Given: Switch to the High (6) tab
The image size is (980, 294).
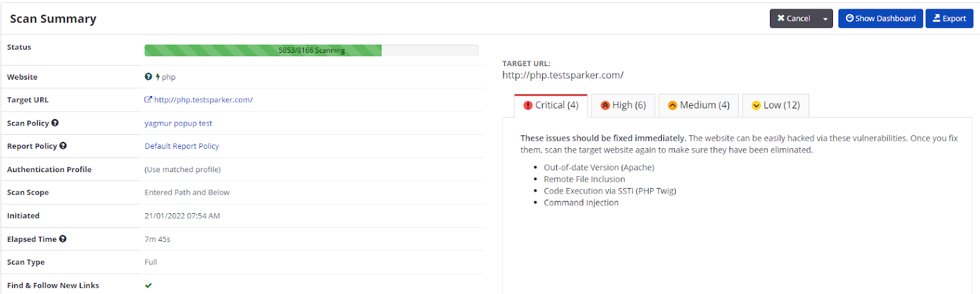Looking at the screenshot, I should point(624,105).
